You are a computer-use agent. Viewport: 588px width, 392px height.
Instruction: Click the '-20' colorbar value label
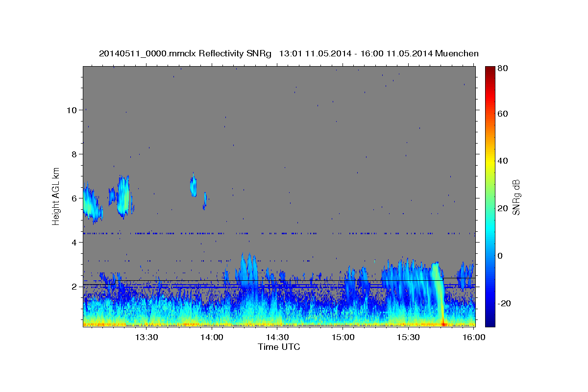tap(505, 303)
